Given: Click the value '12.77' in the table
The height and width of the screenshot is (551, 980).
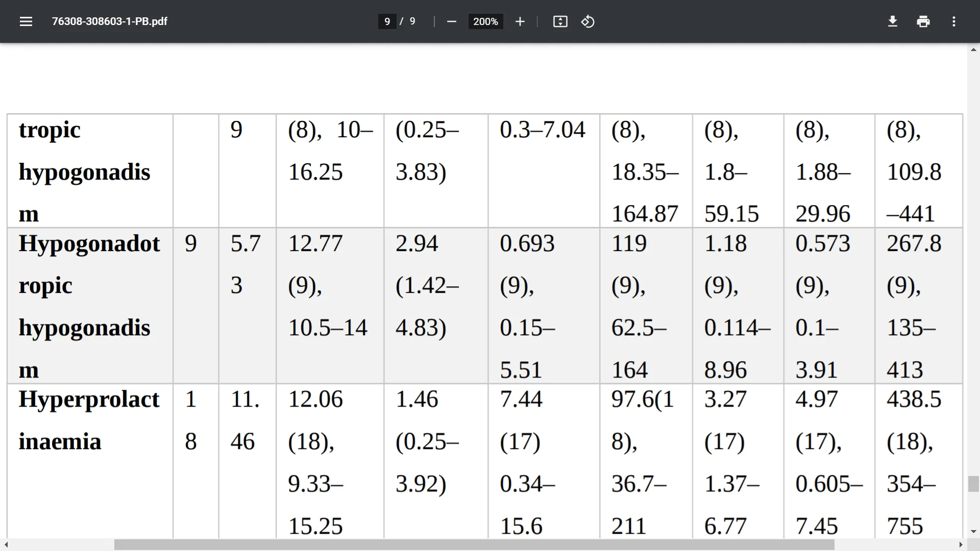Looking at the screenshot, I should pyautogui.click(x=315, y=243).
